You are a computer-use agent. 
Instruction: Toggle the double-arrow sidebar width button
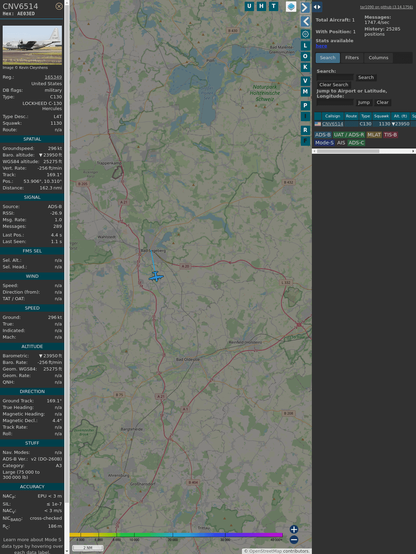317,7
